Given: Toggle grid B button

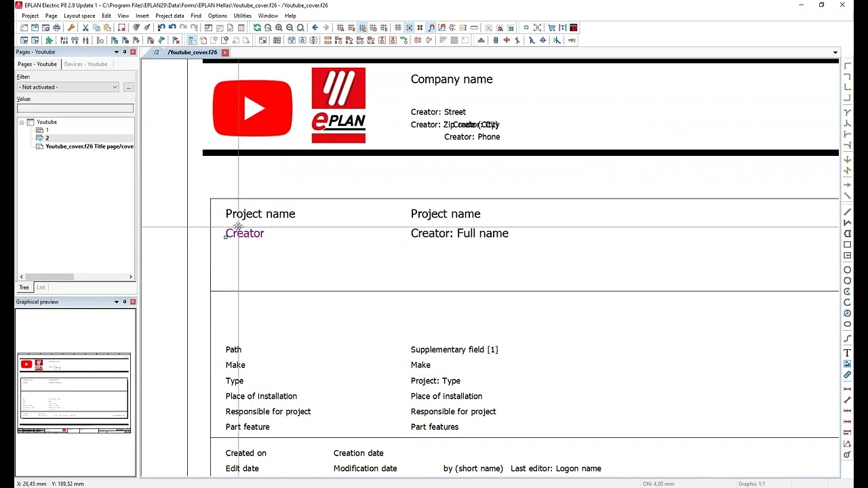Looking at the screenshot, I should point(351,28).
